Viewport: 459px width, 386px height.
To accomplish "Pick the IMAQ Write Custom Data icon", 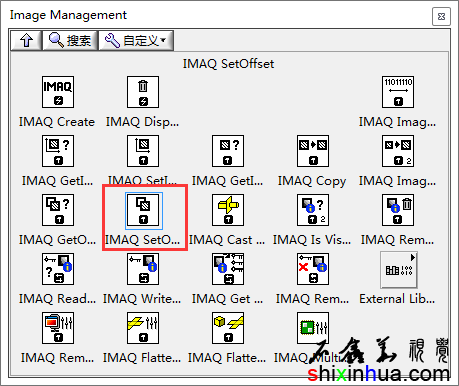I will click(143, 269).
